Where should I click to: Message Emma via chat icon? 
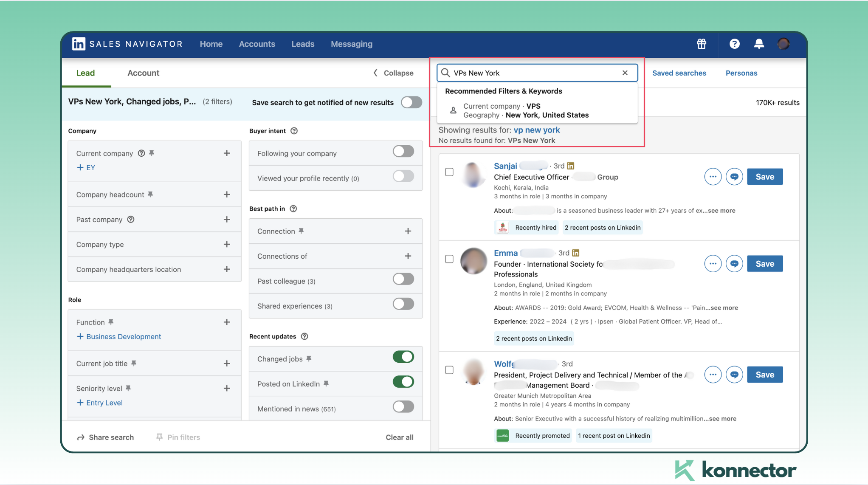point(734,264)
